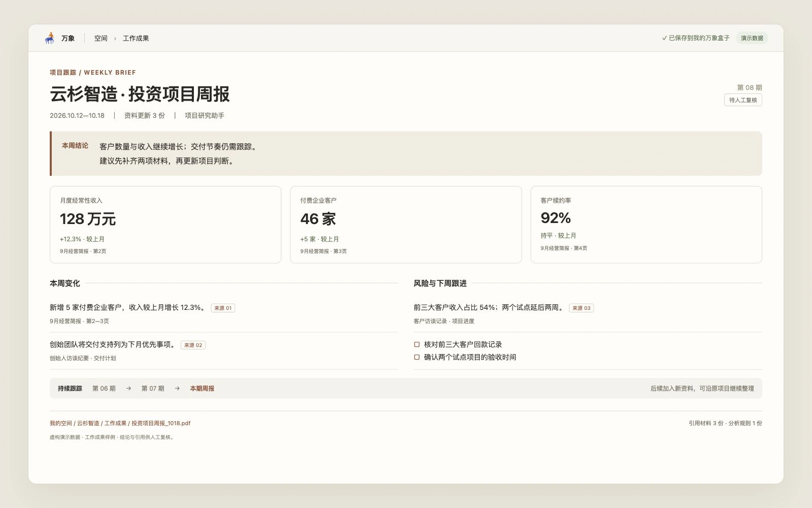Click 引用材料 3 份 · 分析规则 1 份 text
Image resolution: width=812 pixels, height=508 pixels.
(x=725, y=423)
